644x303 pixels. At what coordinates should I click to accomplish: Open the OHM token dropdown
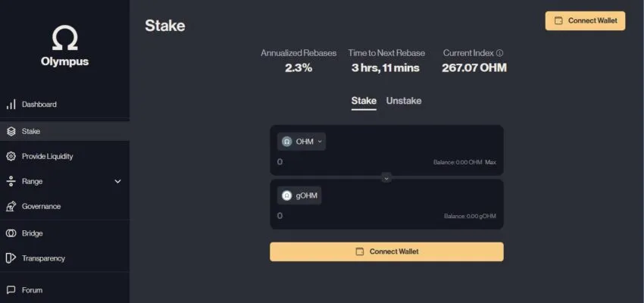click(302, 142)
